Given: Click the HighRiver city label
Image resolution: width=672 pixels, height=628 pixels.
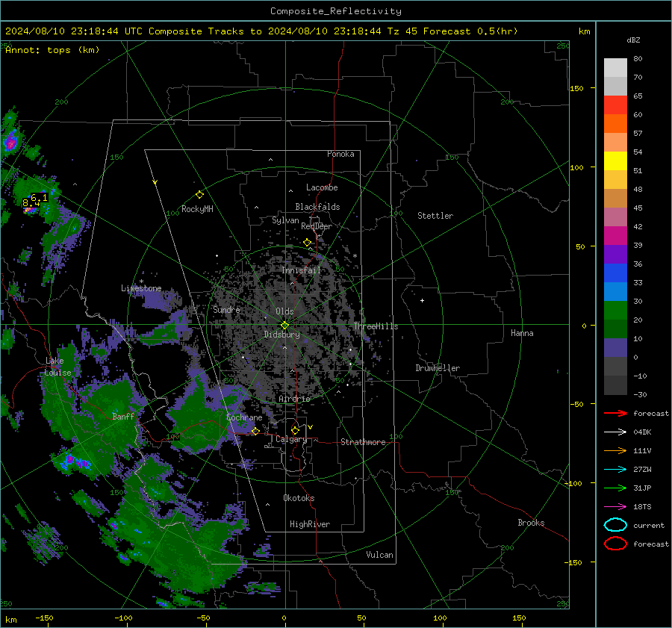Looking at the screenshot, I should pos(310,524).
